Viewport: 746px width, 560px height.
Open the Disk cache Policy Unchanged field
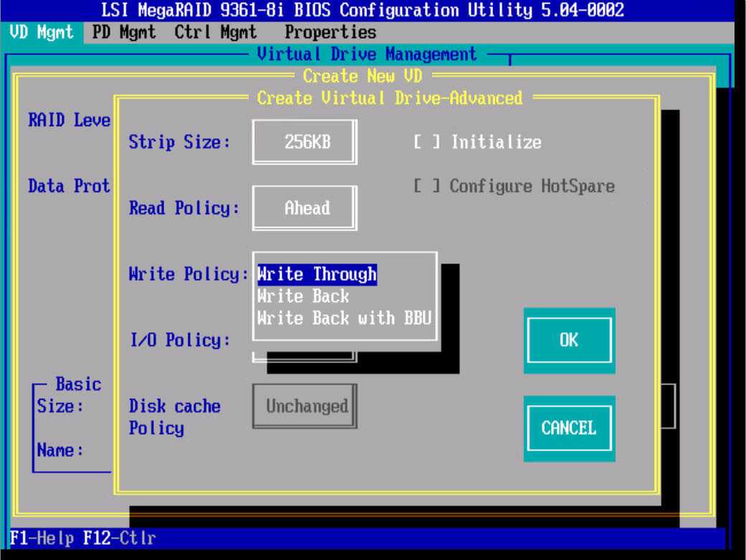tap(306, 406)
